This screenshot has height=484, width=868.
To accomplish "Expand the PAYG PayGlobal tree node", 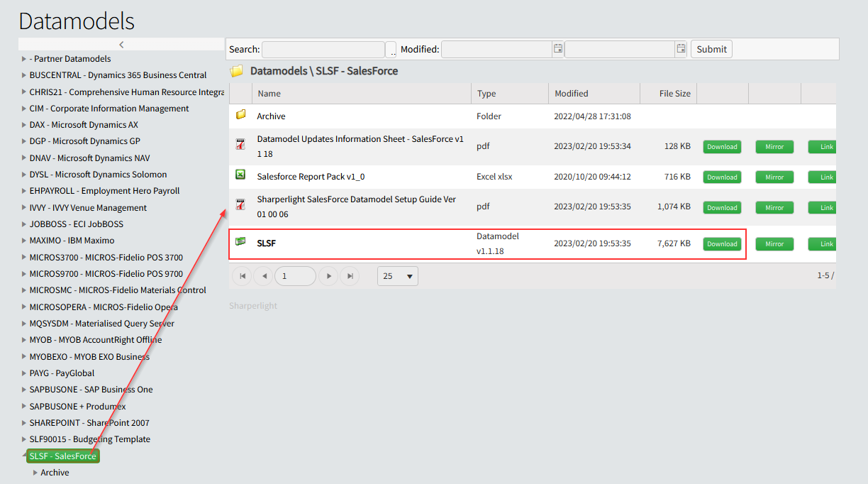I will pyautogui.click(x=23, y=373).
